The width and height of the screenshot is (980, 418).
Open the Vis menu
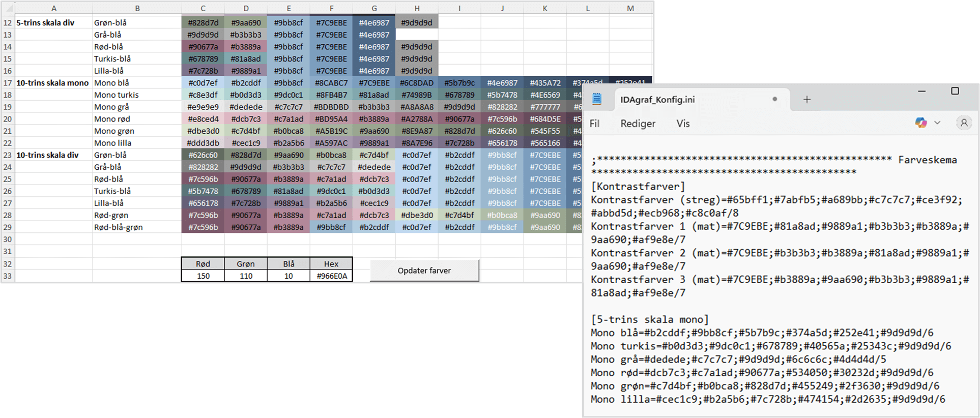683,124
